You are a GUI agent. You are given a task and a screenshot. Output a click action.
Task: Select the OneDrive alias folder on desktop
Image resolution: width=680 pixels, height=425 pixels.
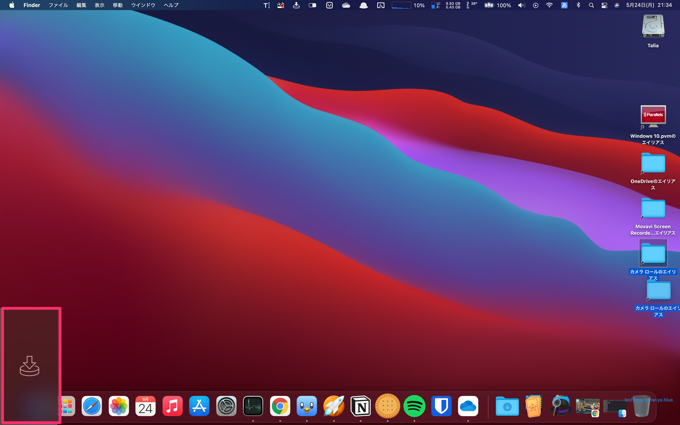coord(653,163)
